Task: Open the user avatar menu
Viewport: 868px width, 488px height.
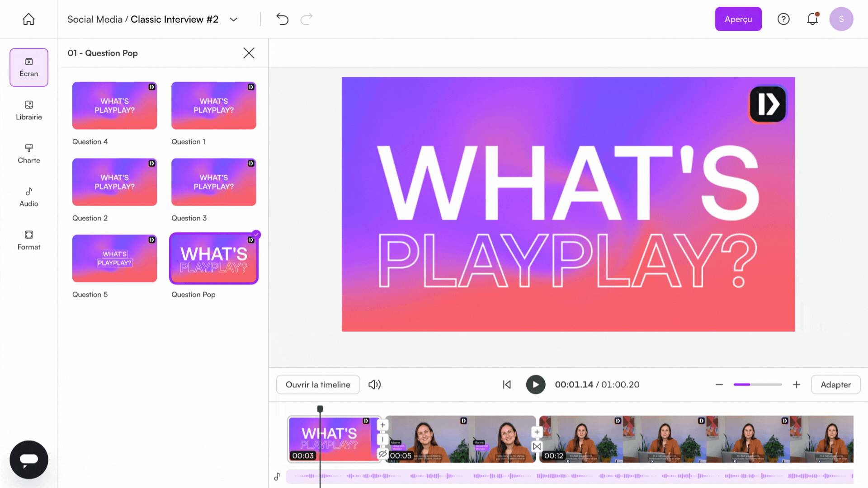Action: pyautogui.click(x=841, y=19)
